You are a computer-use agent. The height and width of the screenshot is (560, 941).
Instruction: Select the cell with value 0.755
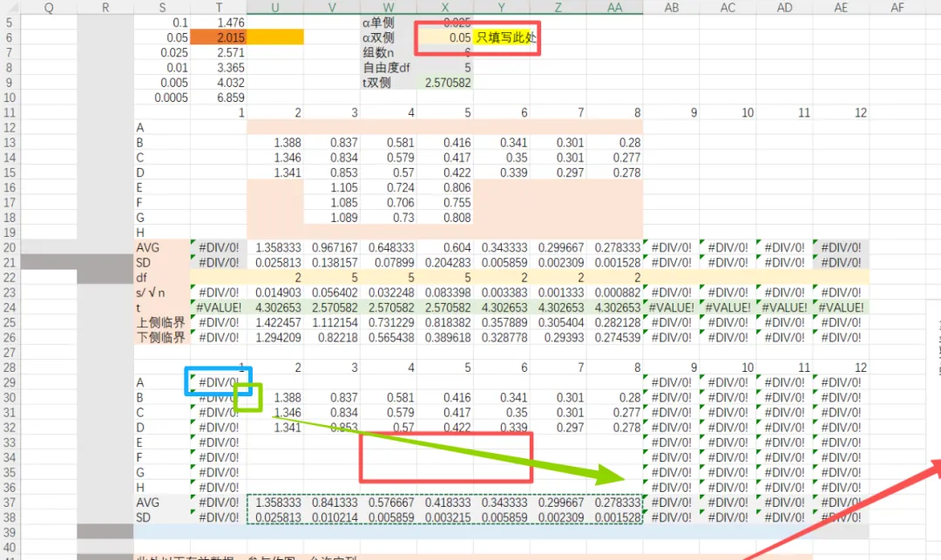444,203
